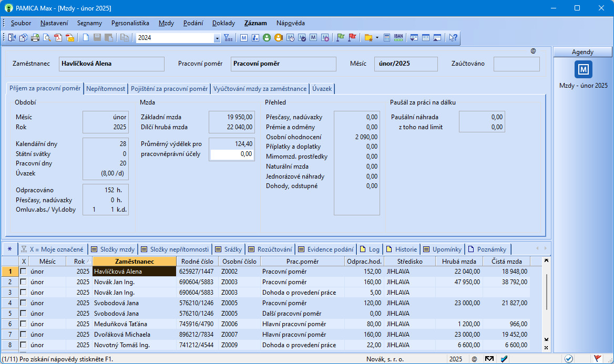Open the Složky mzdy tab

click(113, 249)
